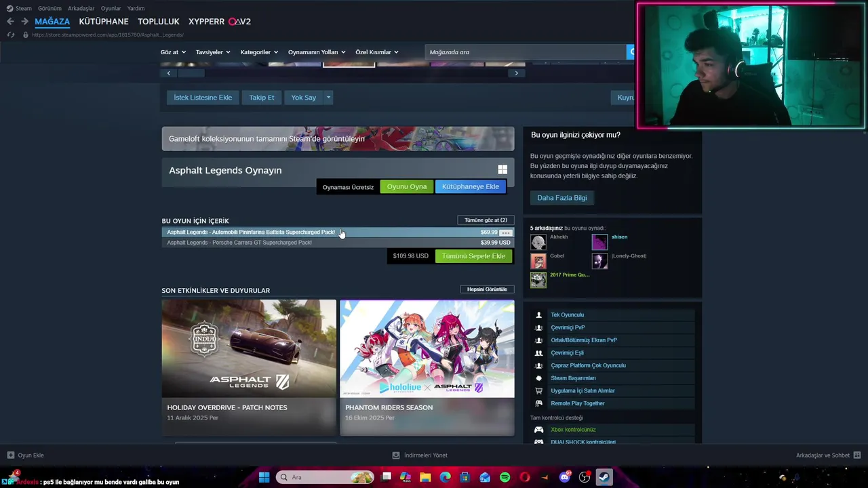Screen dimensions: 868x488
Task: Click the Takip Et button
Action: [x=262, y=98]
